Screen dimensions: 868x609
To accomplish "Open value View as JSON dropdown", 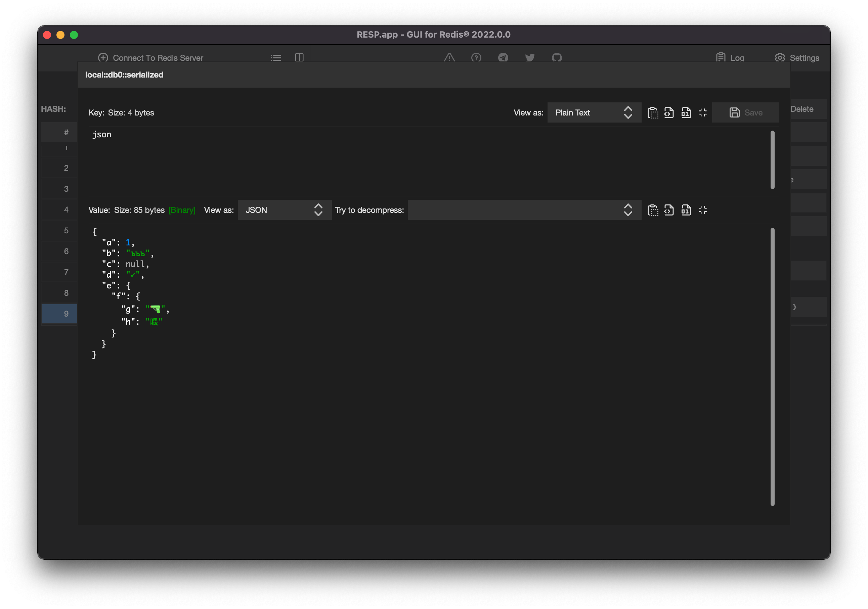I will click(x=284, y=210).
